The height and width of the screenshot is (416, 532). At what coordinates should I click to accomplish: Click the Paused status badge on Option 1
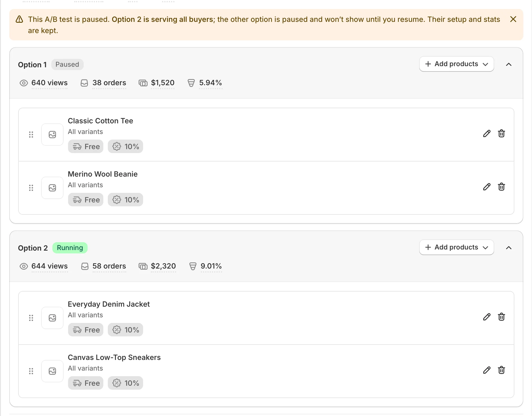pyautogui.click(x=67, y=64)
